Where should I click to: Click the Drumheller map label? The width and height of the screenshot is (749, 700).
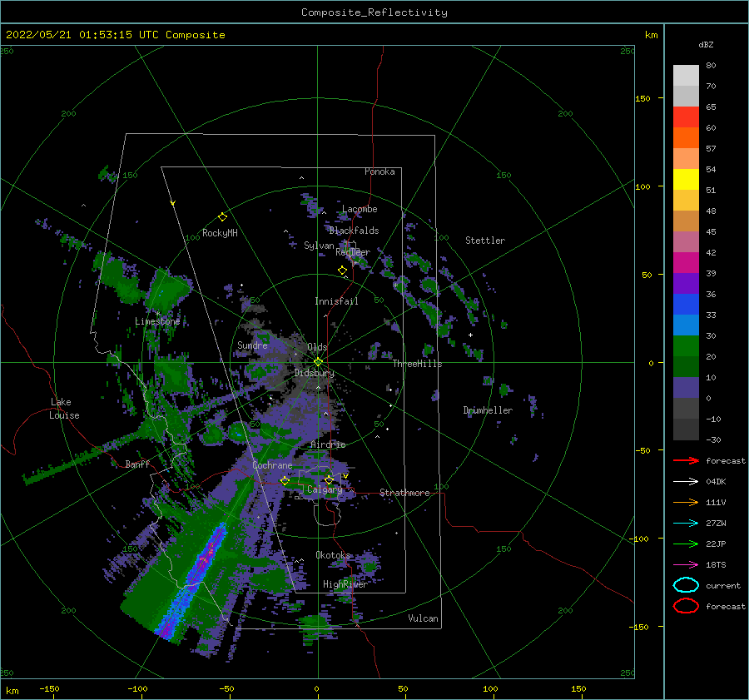coord(488,410)
